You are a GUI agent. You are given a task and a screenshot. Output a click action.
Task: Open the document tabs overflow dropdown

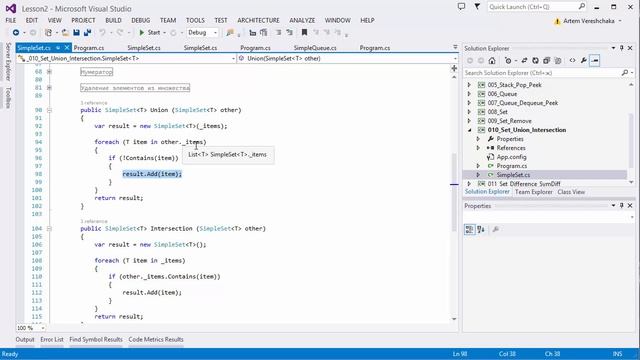(455, 48)
